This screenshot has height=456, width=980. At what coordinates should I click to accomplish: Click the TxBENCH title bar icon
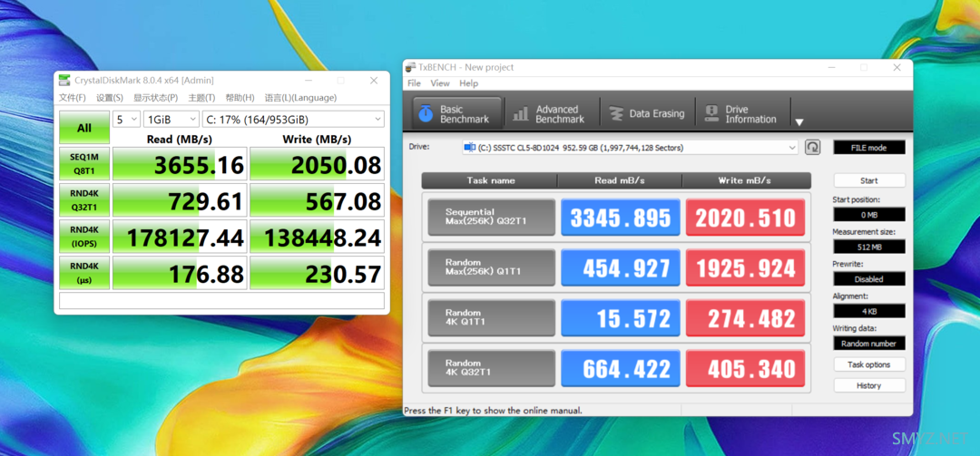coord(410,67)
